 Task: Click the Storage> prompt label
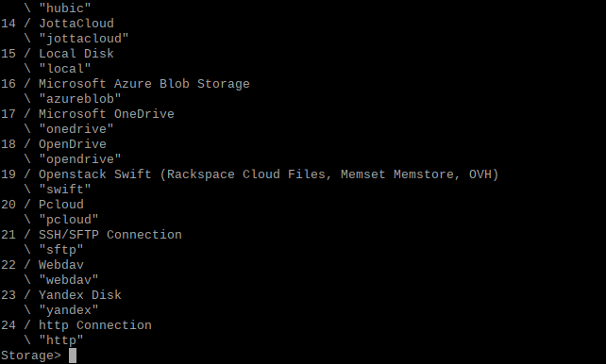pos(31,356)
